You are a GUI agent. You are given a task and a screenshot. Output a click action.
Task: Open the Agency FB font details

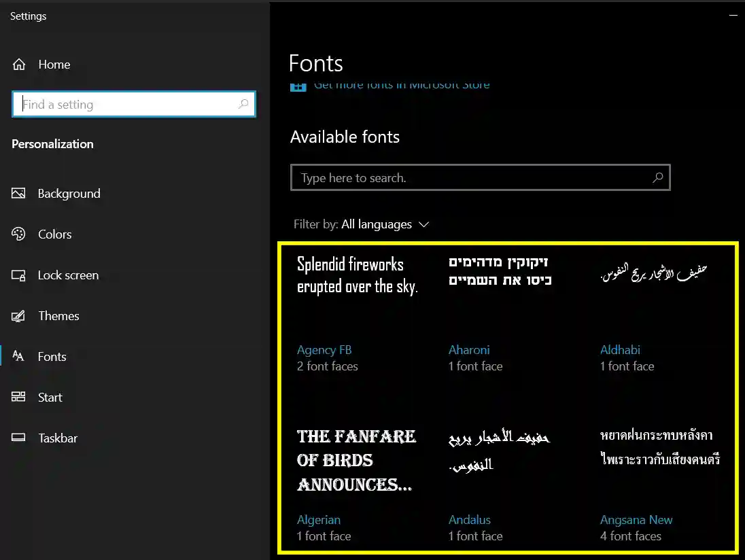[x=324, y=349]
